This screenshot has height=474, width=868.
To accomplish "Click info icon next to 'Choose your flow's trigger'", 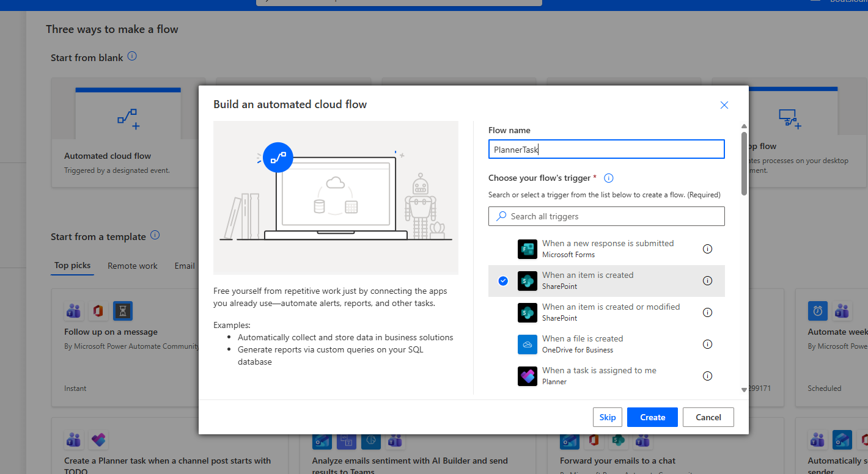I will coord(608,178).
